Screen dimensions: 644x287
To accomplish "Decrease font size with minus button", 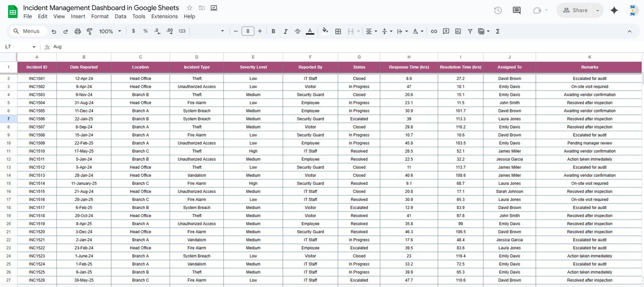I will (x=236, y=31).
